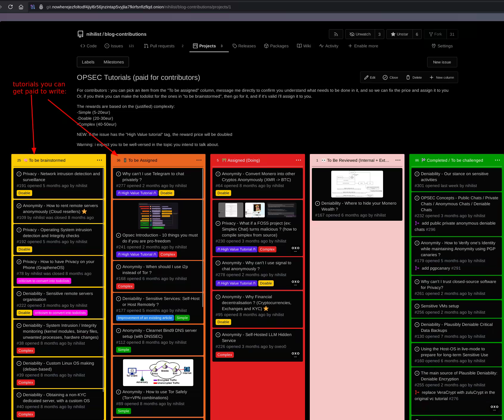This screenshot has height=420, width=504.
Task: Add a New column with plus icon
Action: (442, 77)
